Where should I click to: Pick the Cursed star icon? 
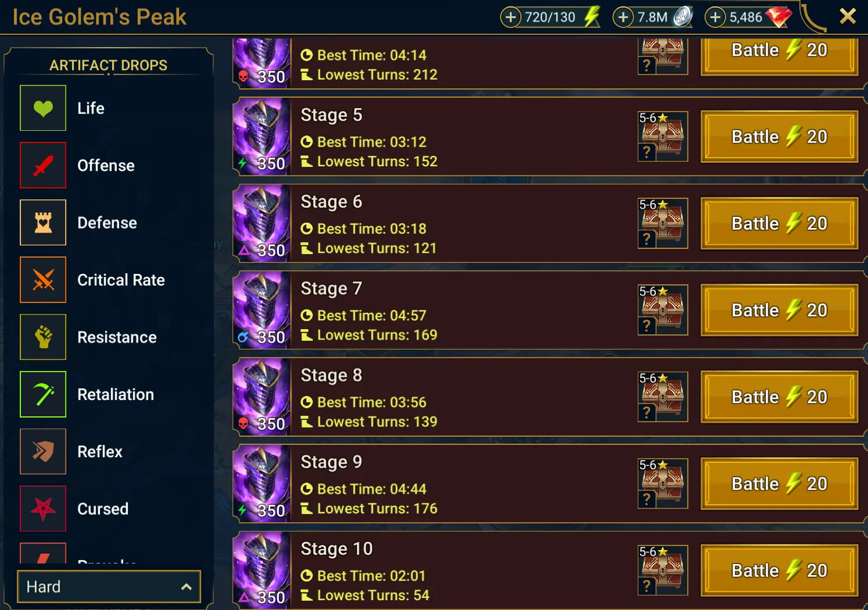(x=43, y=509)
